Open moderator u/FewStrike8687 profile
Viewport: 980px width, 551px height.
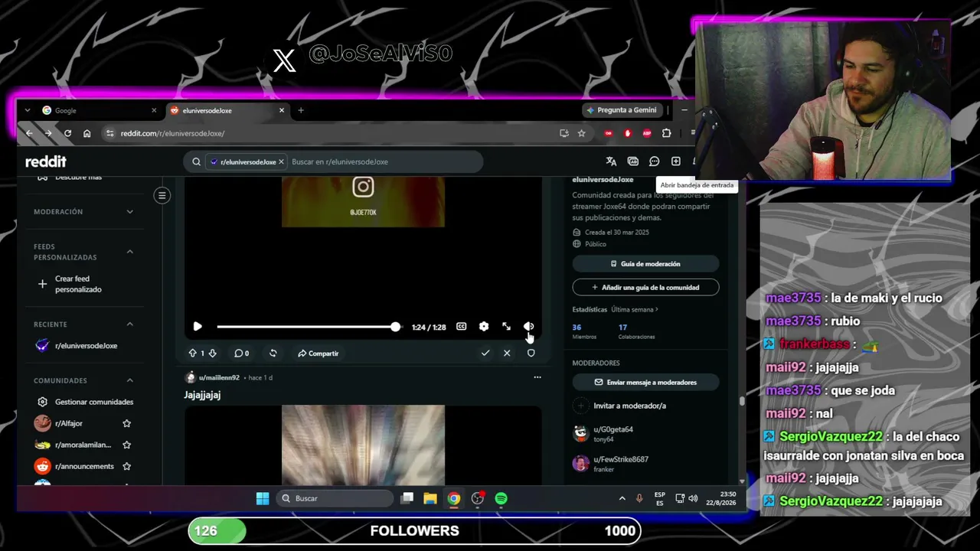(621, 459)
